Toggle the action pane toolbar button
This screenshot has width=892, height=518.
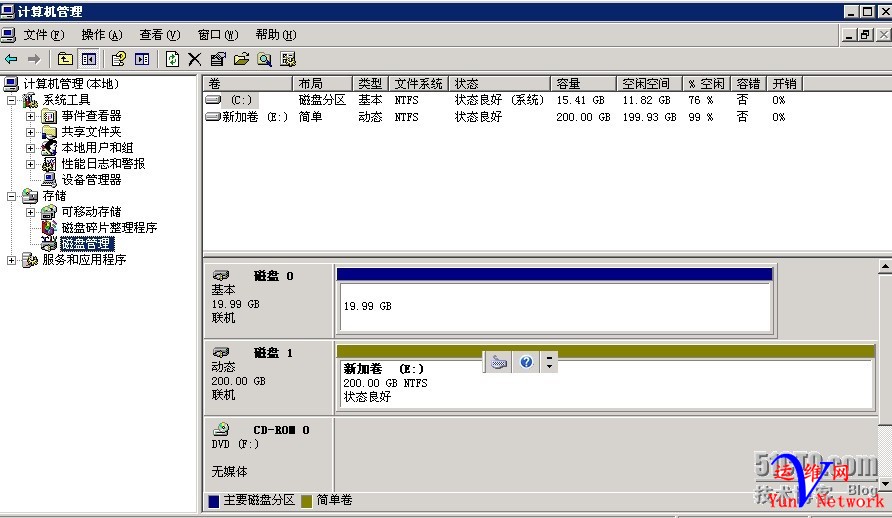pyautogui.click(x=142, y=59)
